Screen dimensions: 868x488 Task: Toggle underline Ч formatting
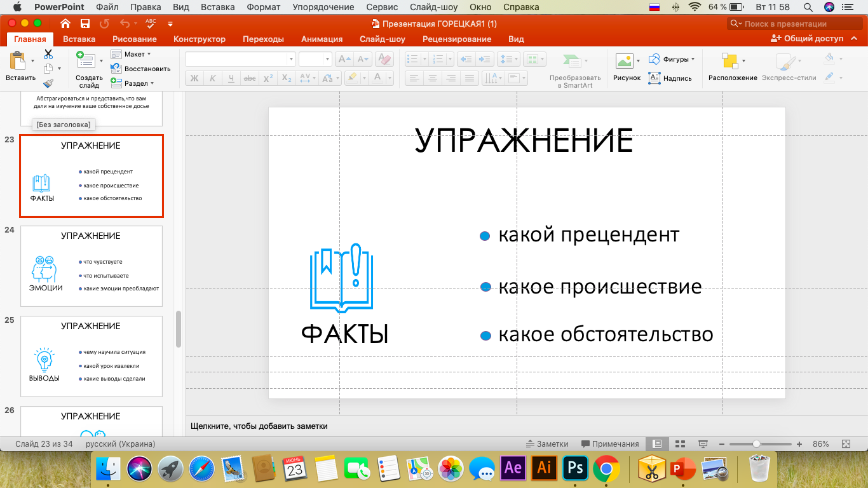coord(231,79)
